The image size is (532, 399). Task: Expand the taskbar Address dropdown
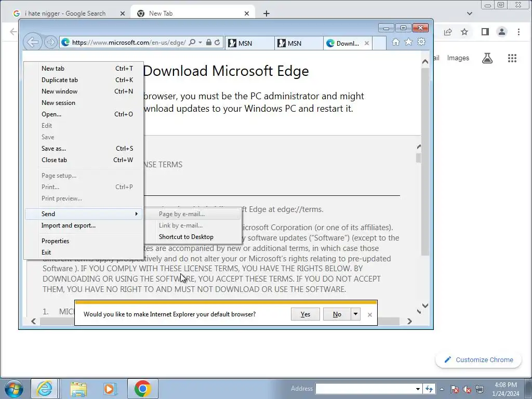coord(418,389)
